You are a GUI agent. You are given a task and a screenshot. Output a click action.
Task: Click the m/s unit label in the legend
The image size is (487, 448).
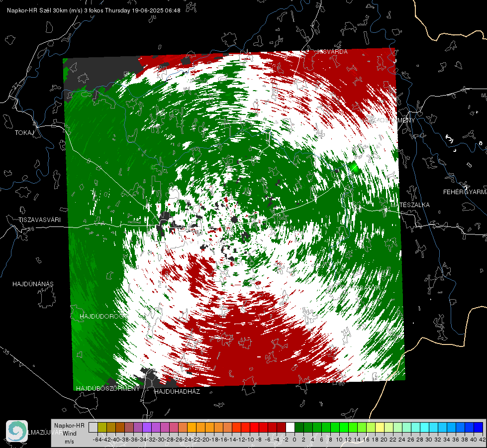tap(69, 442)
